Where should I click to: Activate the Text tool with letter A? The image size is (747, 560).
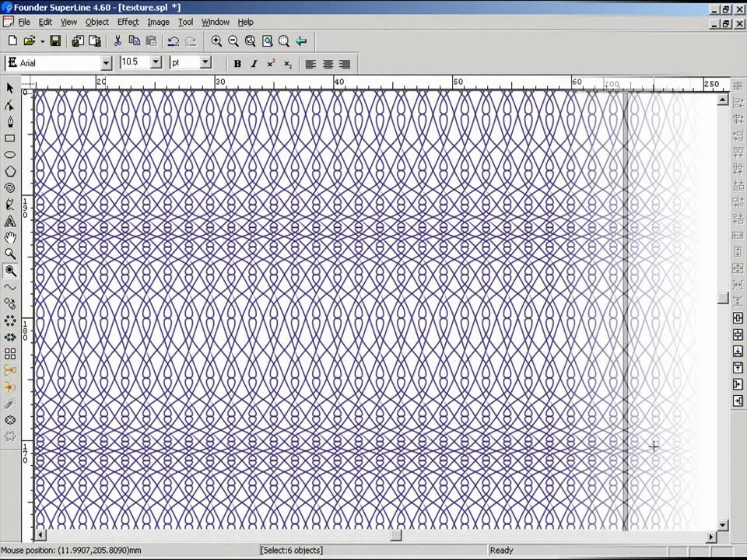(10, 222)
